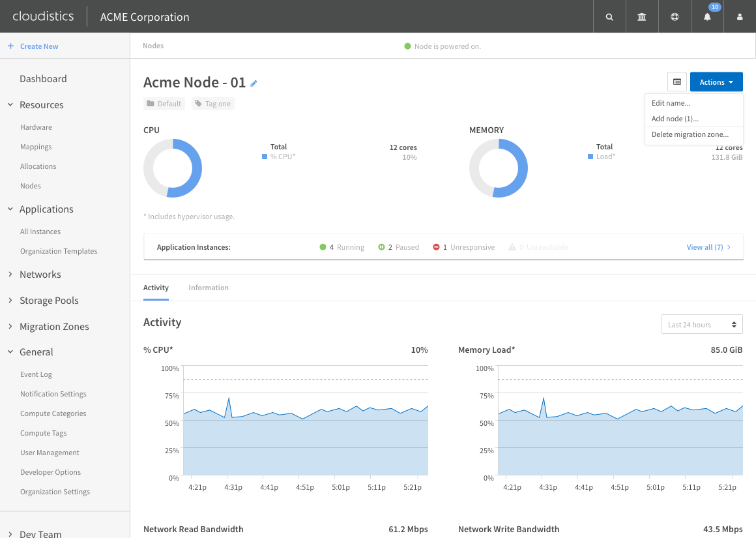The width and height of the screenshot is (756, 538).
Task: Open View all (7) application instances
Action: coord(705,247)
